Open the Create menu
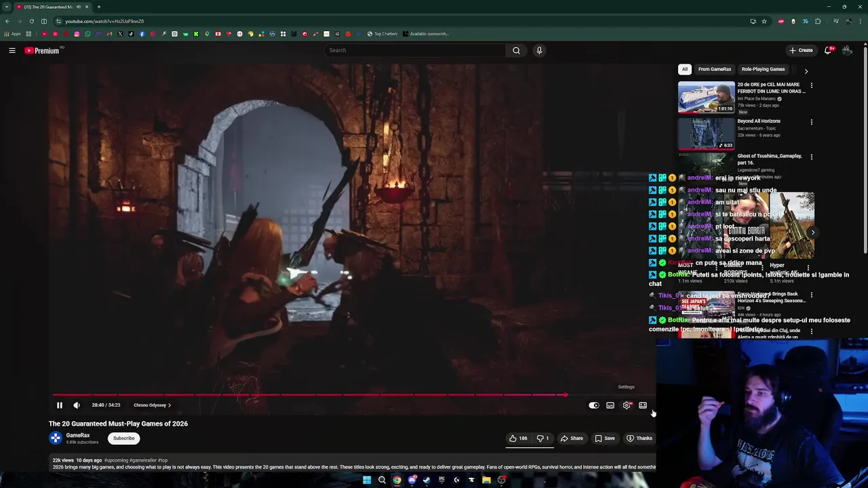The height and width of the screenshot is (488, 868). pyautogui.click(x=801, y=50)
